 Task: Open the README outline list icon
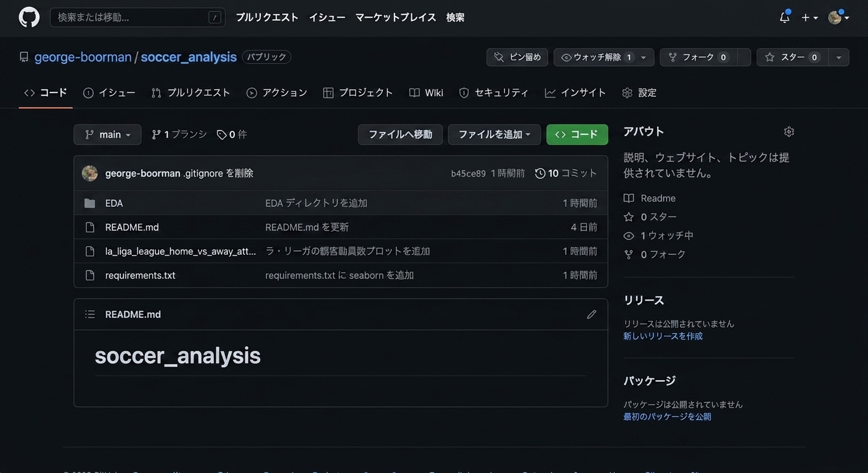tap(90, 314)
